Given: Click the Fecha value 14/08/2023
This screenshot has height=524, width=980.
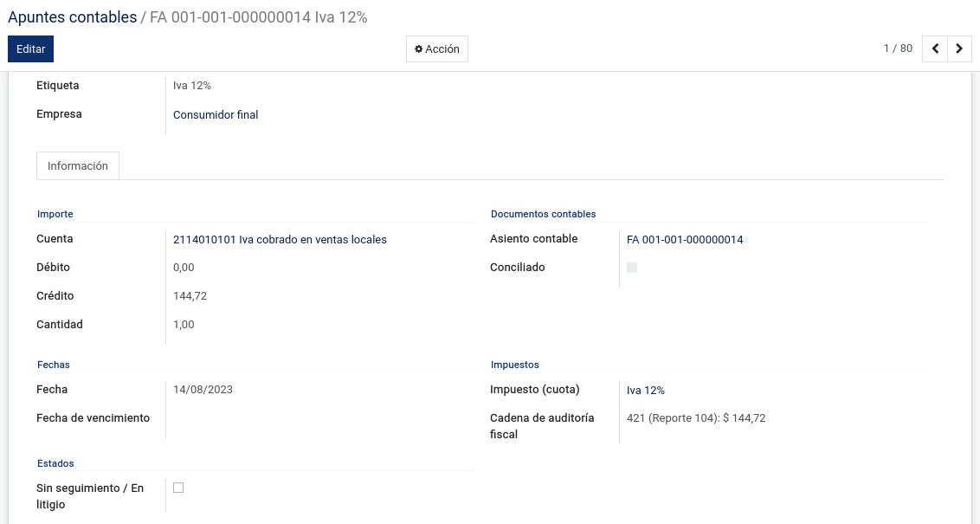Looking at the screenshot, I should point(203,390).
